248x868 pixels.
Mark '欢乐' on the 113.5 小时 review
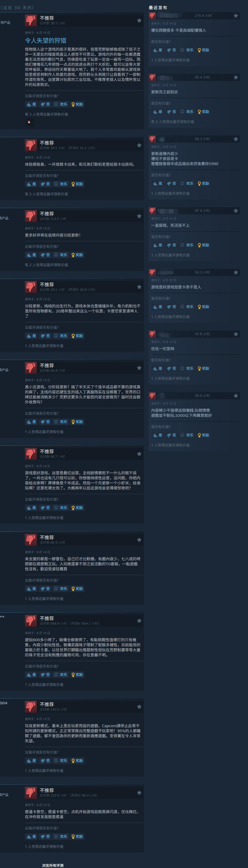pyautogui.click(x=61, y=255)
